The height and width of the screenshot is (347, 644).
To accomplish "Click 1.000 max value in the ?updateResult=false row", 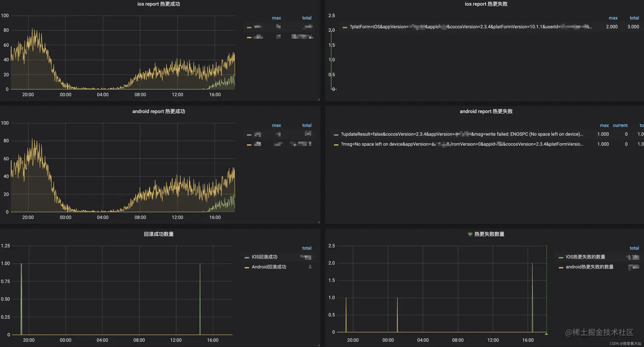I will tap(603, 134).
